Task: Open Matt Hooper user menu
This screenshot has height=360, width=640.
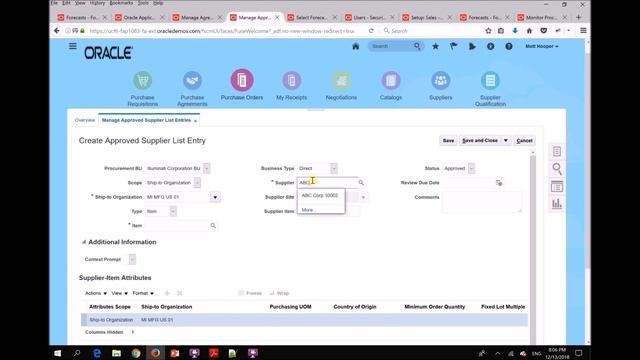Action: click(x=542, y=47)
